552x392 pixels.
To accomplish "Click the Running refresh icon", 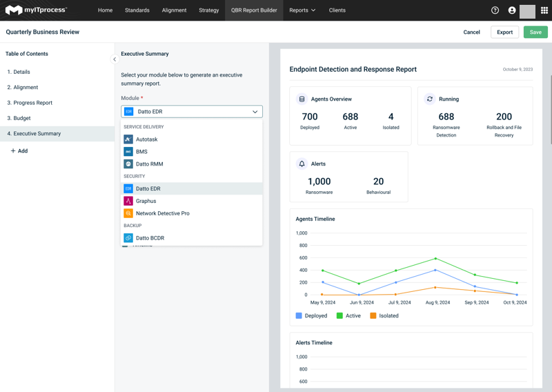I will [429, 99].
